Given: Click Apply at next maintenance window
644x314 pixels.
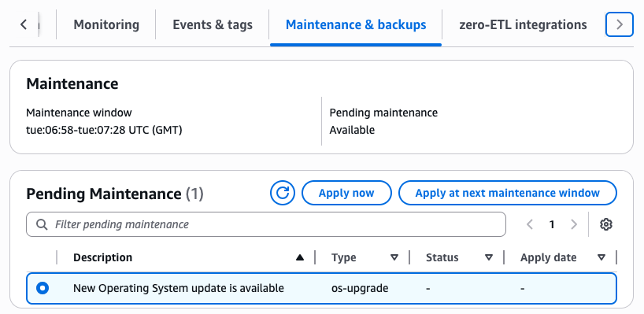Looking at the screenshot, I should (x=508, y=193).
